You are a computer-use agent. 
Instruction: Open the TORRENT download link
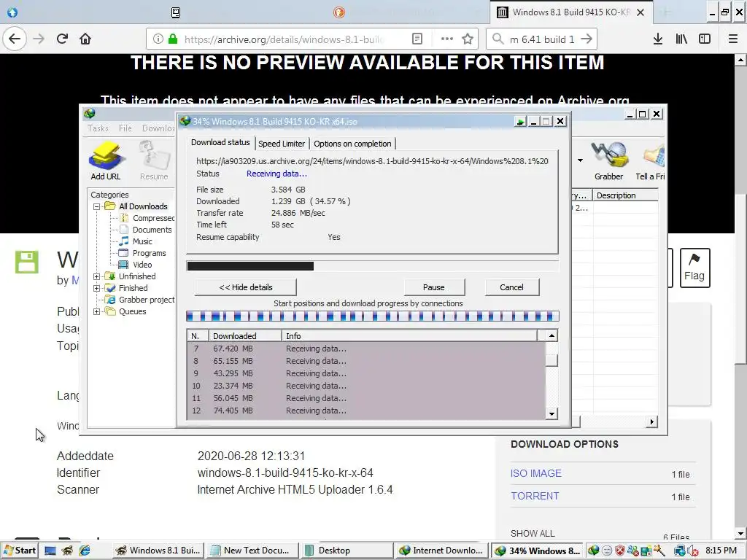coord(535,496)
